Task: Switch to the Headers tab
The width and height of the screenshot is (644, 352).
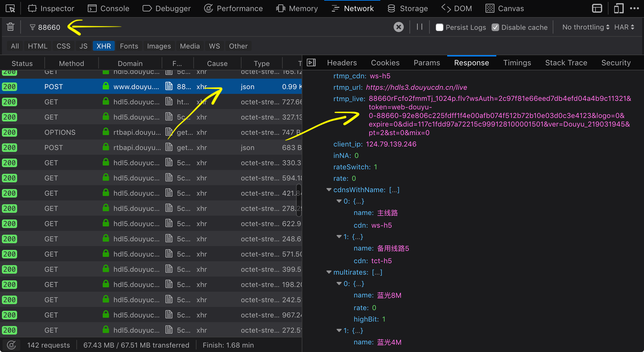Action: click(342, 63)
